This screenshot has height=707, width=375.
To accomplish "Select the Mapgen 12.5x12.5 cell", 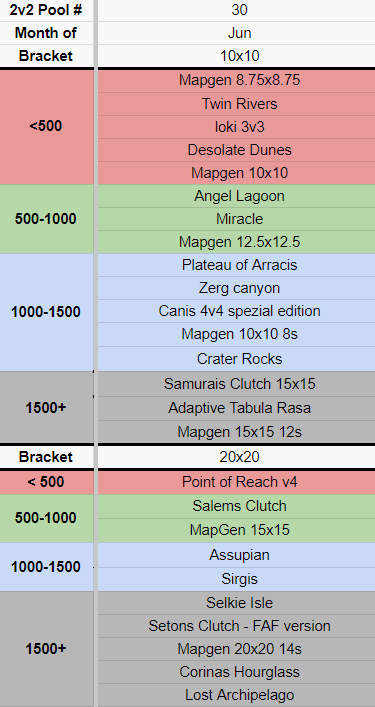I will click(x=236, y=242).
